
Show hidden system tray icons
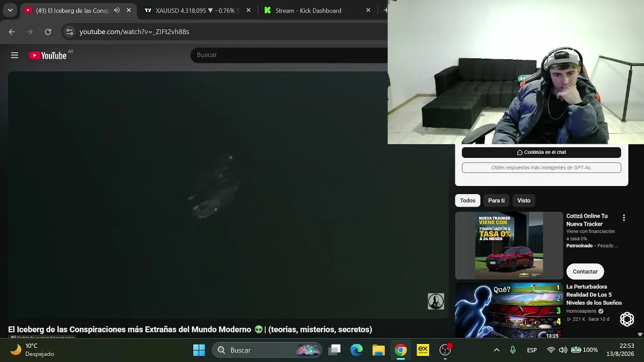click(x=497, y=350)
